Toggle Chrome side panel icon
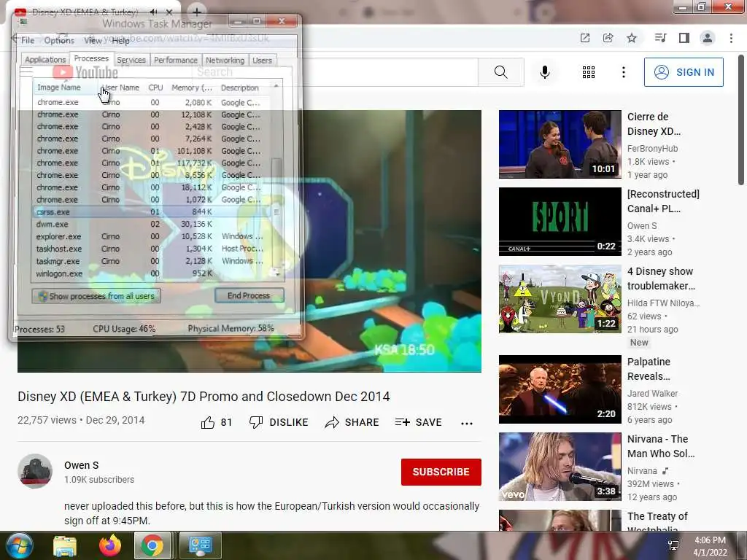The image size is (747, 560). pyautogui.click(x=684, y=38)
